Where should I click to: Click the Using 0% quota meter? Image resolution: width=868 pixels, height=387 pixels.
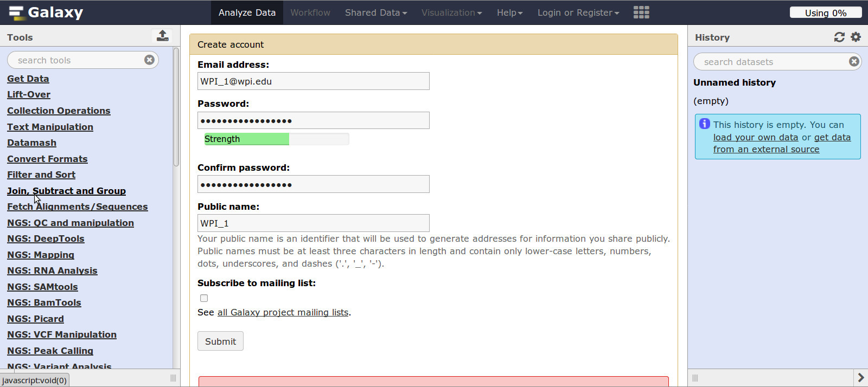point(826,12)
